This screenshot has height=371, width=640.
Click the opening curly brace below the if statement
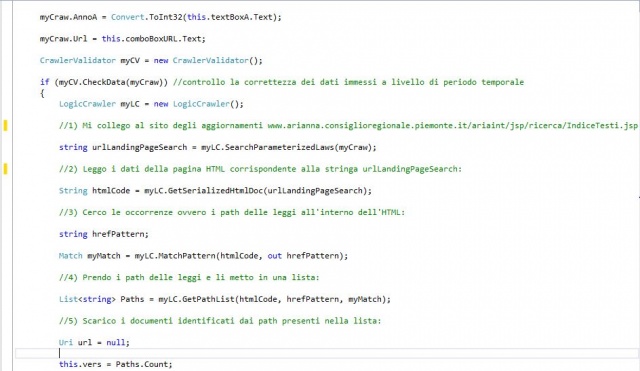click(42, 93)
